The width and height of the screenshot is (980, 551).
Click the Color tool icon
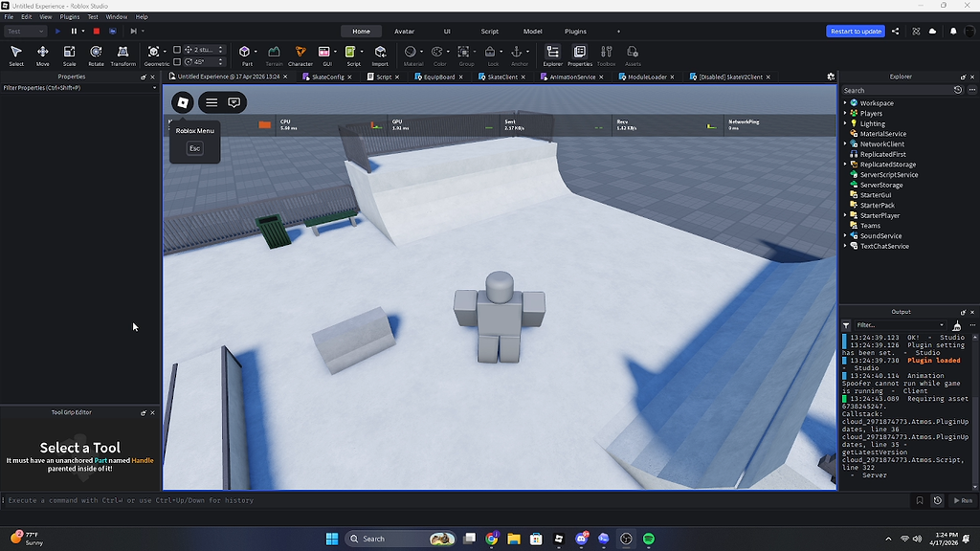click(x=436, y=52)
